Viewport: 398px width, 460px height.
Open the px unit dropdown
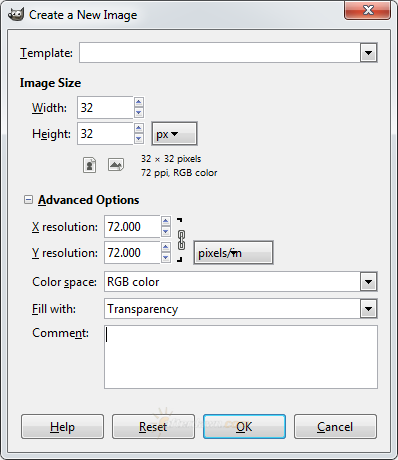tap(174, 134)
